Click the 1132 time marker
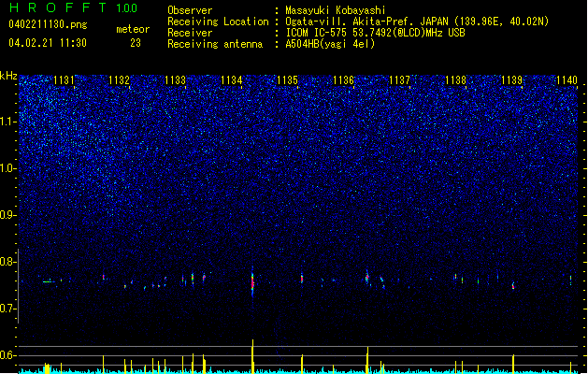 coord(119,80)
